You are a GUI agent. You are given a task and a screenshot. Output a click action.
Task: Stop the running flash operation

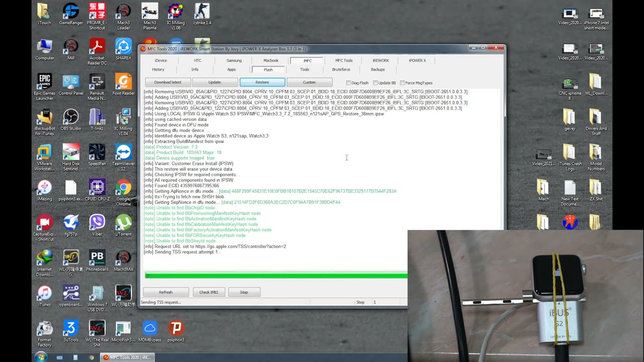244,292
